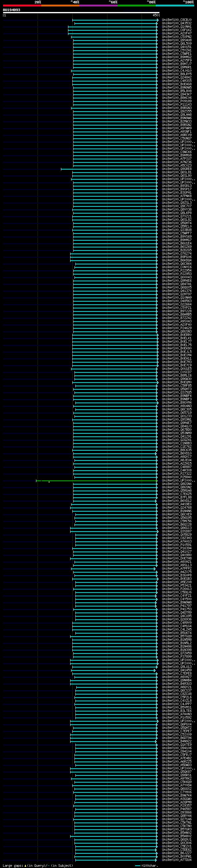Click hit label UniRef100_P41753
The image size is (197, 868).
coord(176,609)
